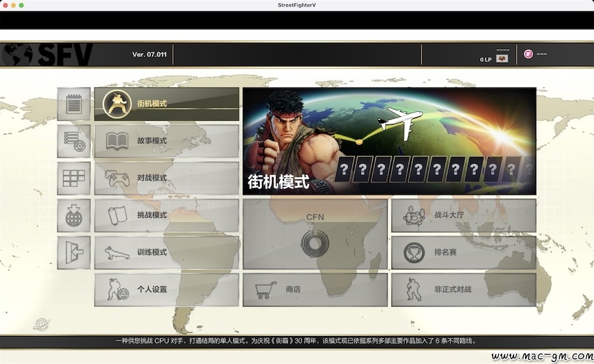Open 商店 shop button
The image size is (594, 364).
point(315,290)
